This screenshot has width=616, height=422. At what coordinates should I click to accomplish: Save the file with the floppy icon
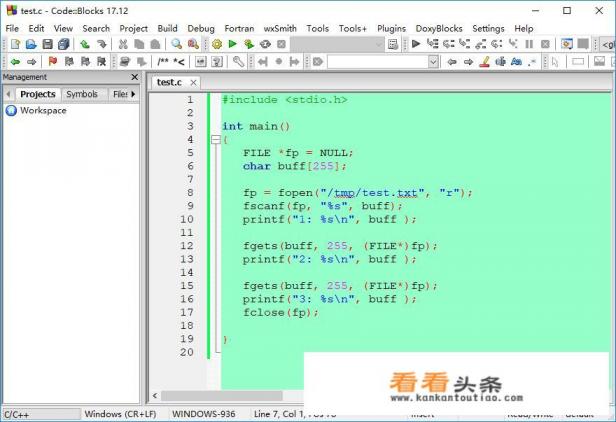coord(47,44)
